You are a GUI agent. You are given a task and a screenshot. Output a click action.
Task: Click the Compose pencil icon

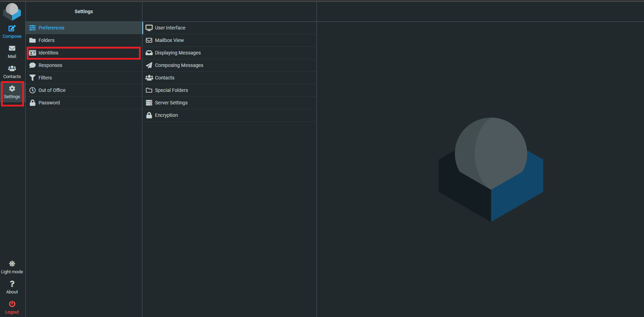click(12, 28)
